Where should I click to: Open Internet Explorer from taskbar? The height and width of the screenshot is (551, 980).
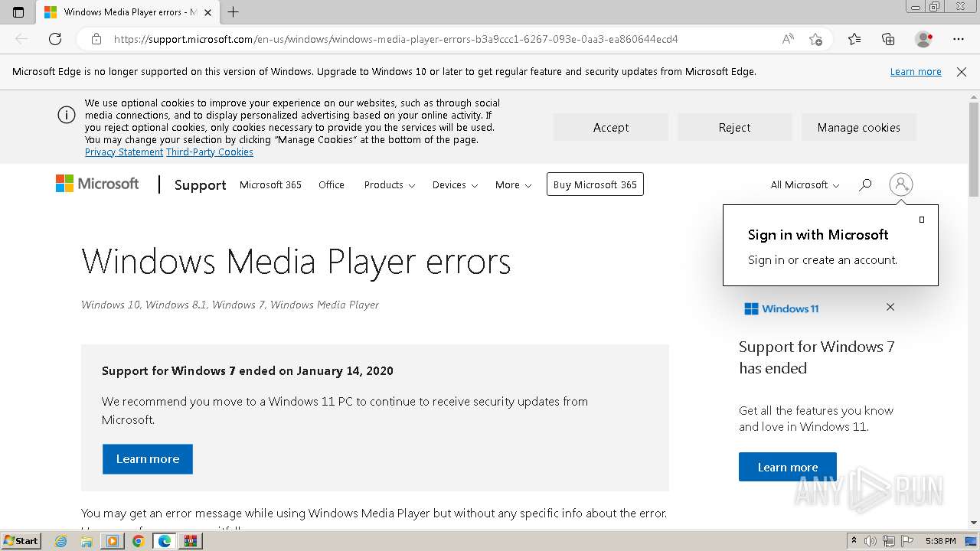point(61,541)
